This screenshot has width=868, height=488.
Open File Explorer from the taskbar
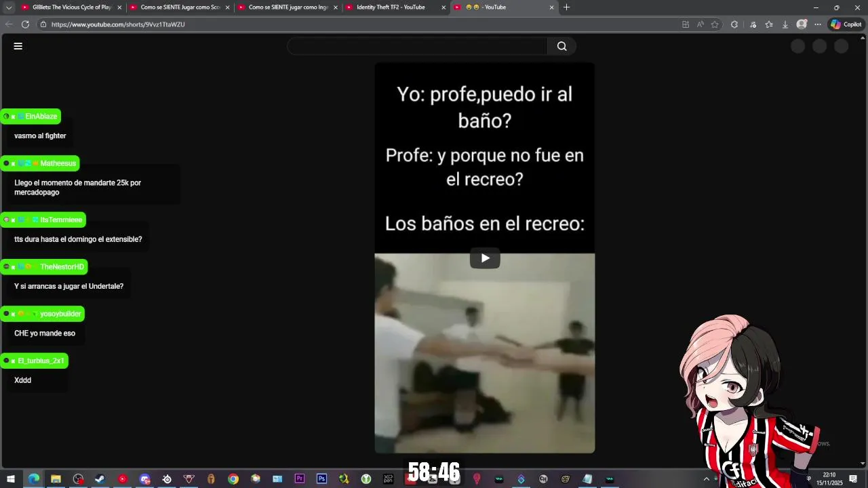(x=56, y=479)
